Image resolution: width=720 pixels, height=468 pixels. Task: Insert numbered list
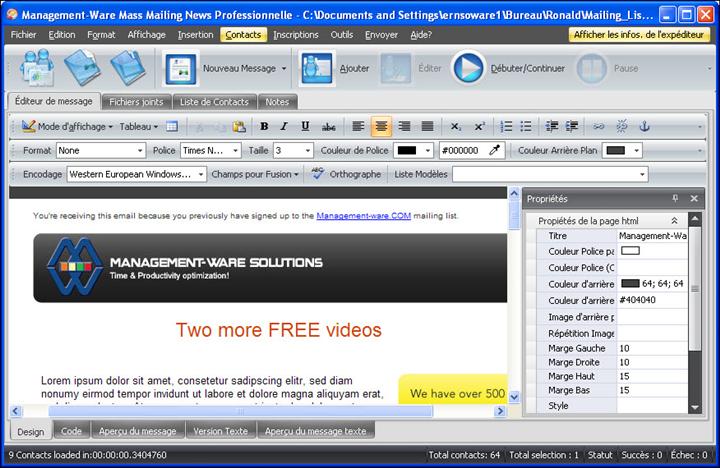pyautogui.click(x=506, y=126)
